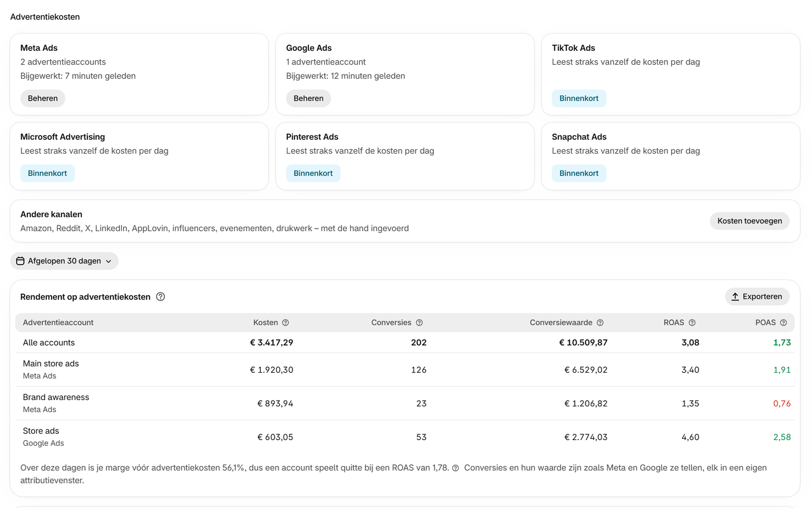Click the Google Ads card title
This screenshot has width=812, height=508.
[309, 48]
